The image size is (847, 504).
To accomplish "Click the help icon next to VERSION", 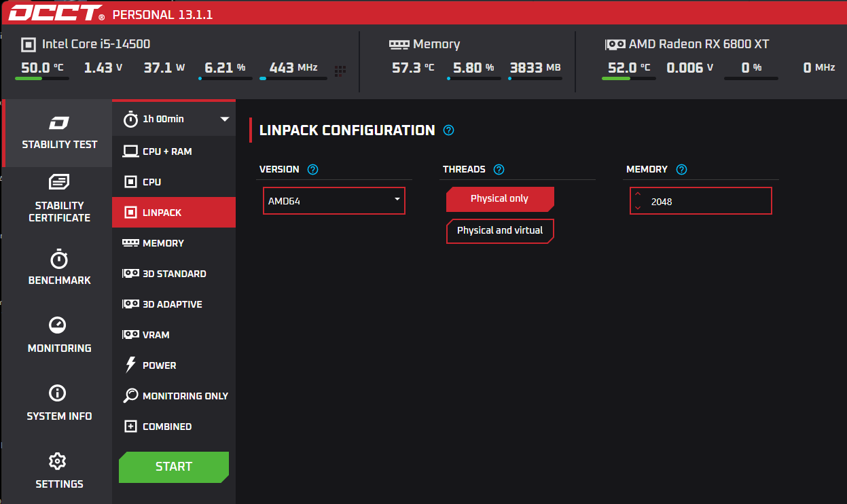I will (312, 169).
